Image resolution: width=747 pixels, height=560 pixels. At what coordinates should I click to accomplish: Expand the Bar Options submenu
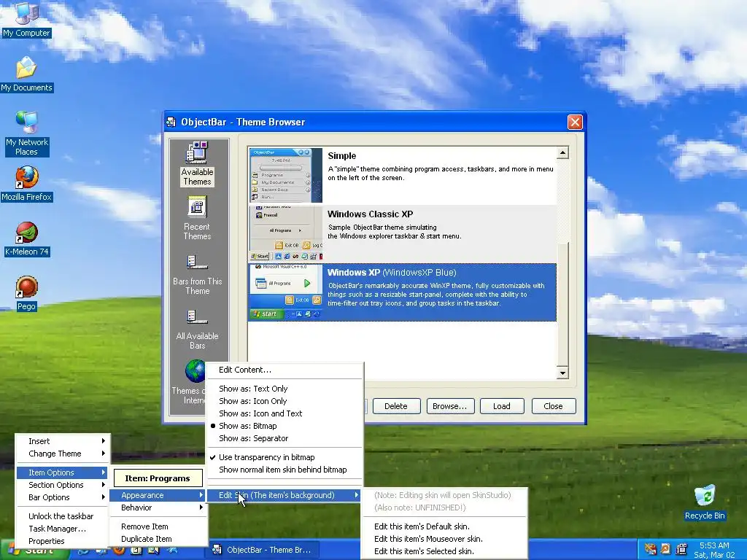[x=63, y=497]
